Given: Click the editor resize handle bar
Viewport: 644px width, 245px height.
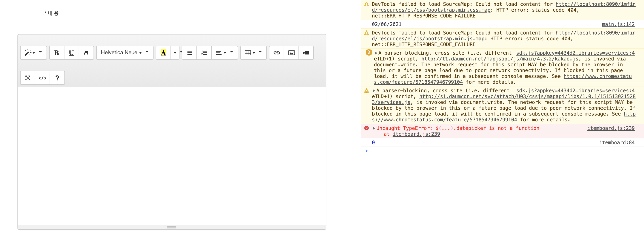Looking at the screenshot, I should pos(172,227).
